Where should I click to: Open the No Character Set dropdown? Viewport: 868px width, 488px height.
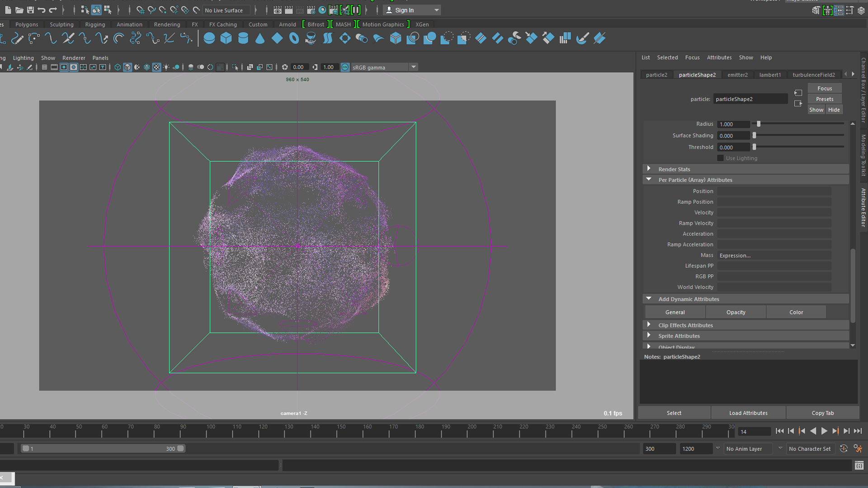pos(810,448)
